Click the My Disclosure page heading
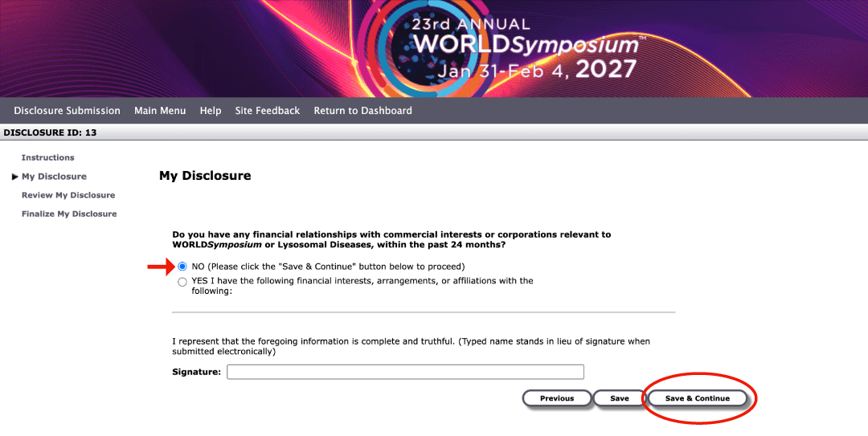The height and width of the screenshot is (436, 868). 205,176
